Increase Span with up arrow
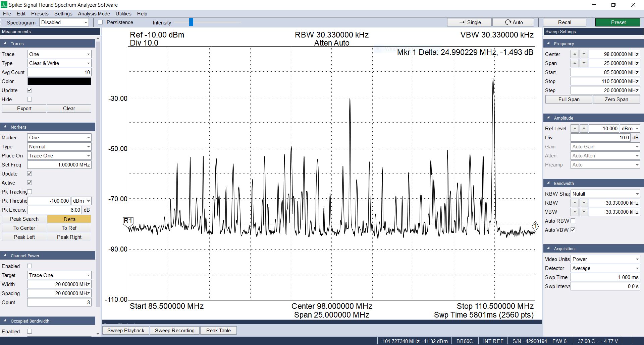644x345 pixels. coord(575,63)
